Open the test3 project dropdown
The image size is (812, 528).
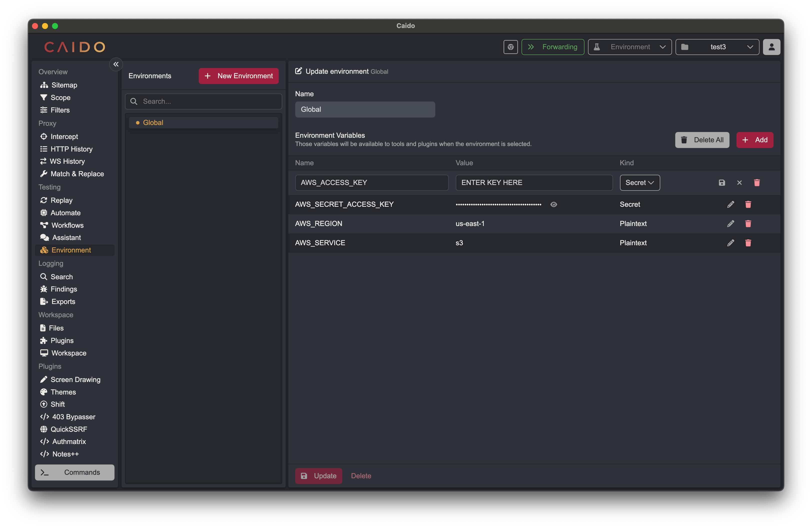coord(717,47)
